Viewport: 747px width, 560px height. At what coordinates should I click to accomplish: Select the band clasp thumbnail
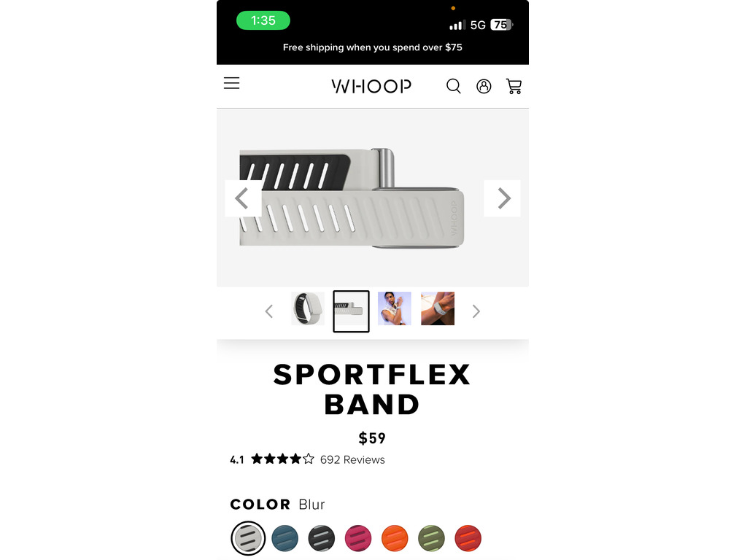pos(351,311)
